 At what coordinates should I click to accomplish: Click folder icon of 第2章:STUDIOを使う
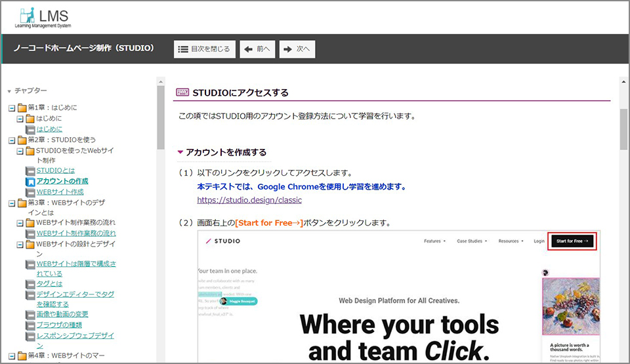[x=22, y=140]
